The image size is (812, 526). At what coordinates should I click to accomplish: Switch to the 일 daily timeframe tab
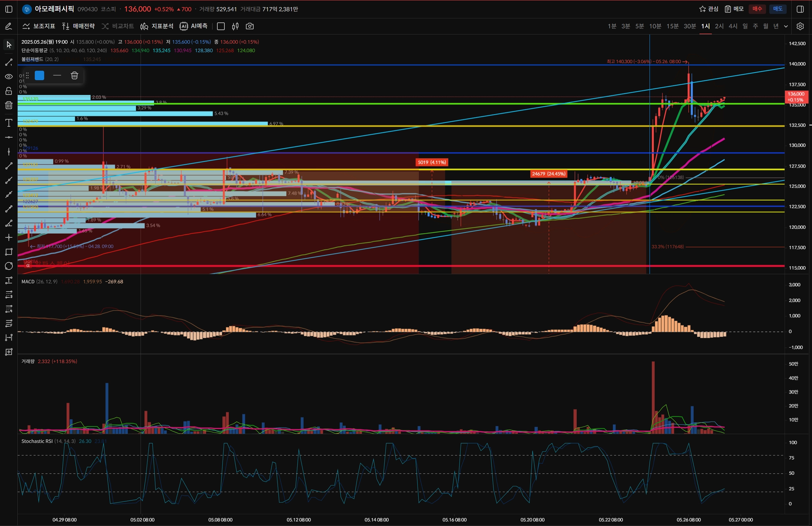pos(745,26)
